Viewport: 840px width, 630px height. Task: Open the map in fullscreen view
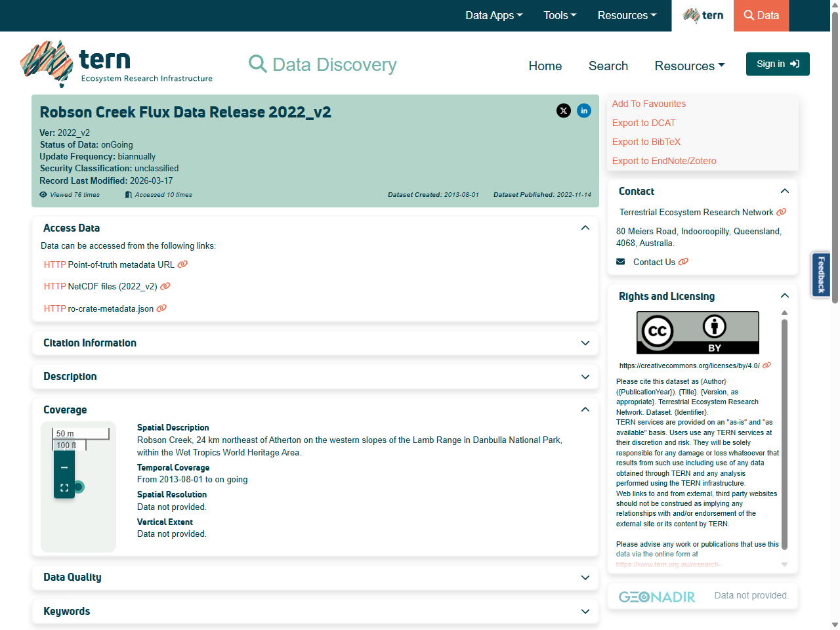pos(64,488)
